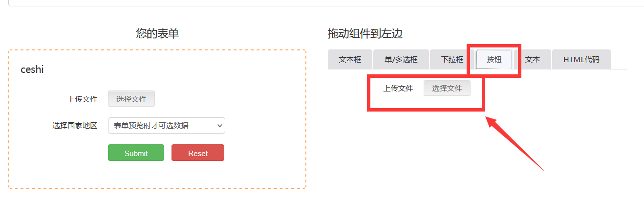The image size is (644, 204).
Task: Select the 选择国家地区 field label
Action: pyautogui.click(x=75, y=125)
